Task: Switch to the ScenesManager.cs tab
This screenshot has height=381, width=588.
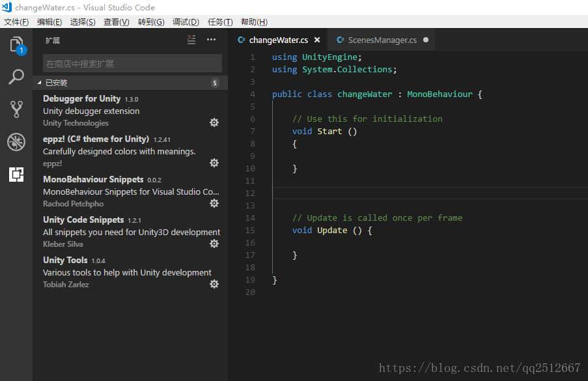Action: 382,40
